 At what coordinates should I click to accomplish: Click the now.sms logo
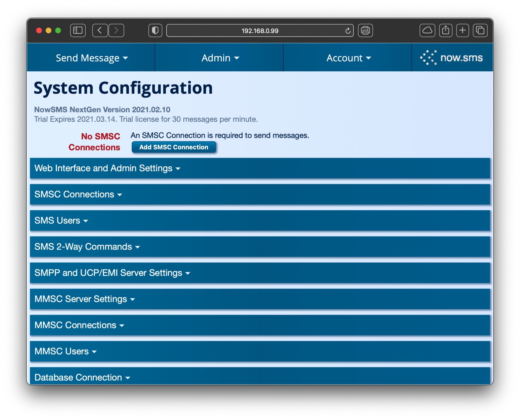tap(452, 57)
